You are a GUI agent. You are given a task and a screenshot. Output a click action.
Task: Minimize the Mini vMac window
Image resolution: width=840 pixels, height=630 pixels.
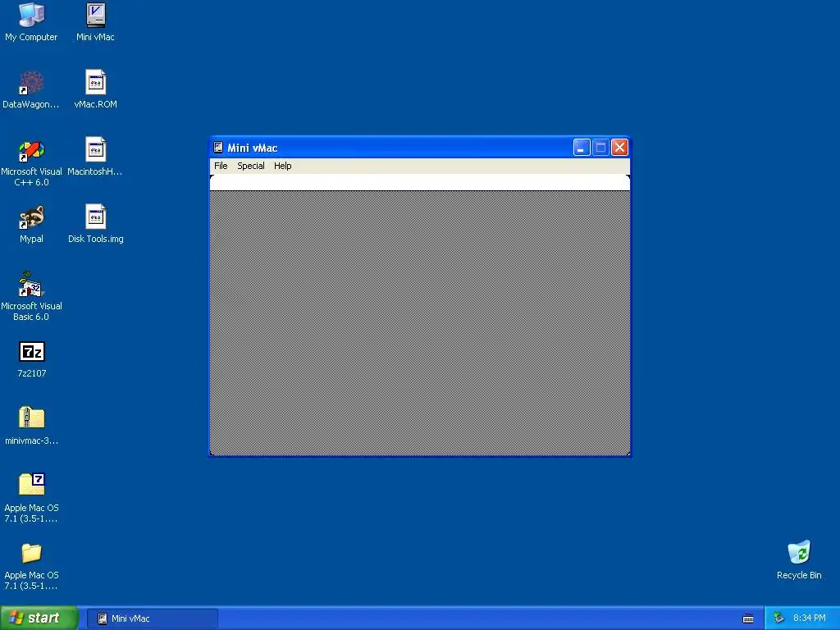click(x=582, y=148)
